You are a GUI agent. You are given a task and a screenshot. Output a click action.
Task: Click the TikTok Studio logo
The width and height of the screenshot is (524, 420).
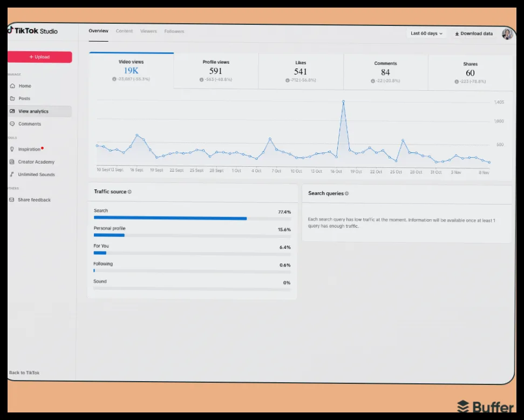click(32, 31)
